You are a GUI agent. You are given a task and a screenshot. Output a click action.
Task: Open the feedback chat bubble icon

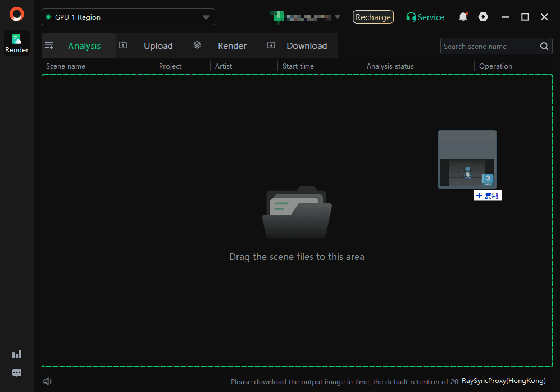pyautogui.click(x=17, y=373)
